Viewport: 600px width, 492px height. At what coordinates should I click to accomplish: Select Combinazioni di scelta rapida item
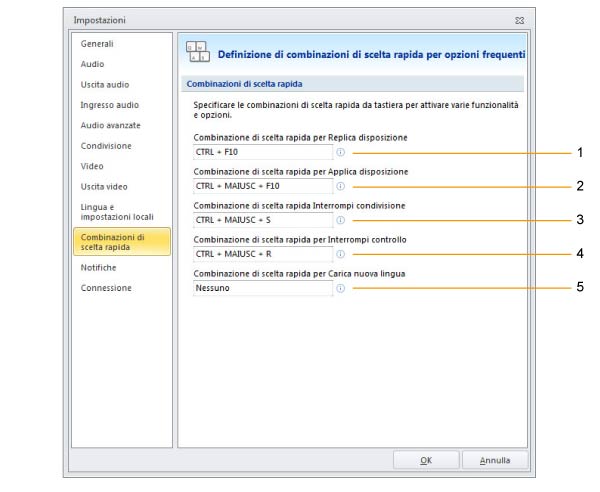[x=122, y=242]
